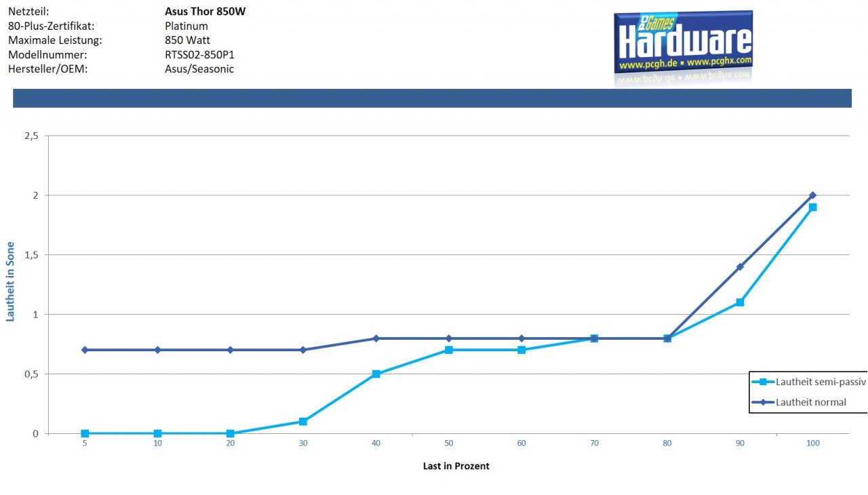
Task: Select normal-line diamond marker at 10 percent load
Action: coord(157,350)
